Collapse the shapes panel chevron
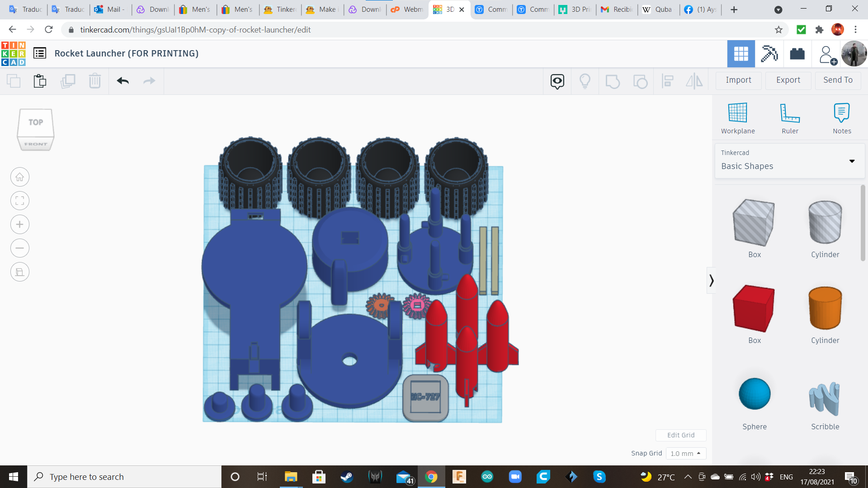This screenshot has width=868, height=488. click(x=711, y=281)
